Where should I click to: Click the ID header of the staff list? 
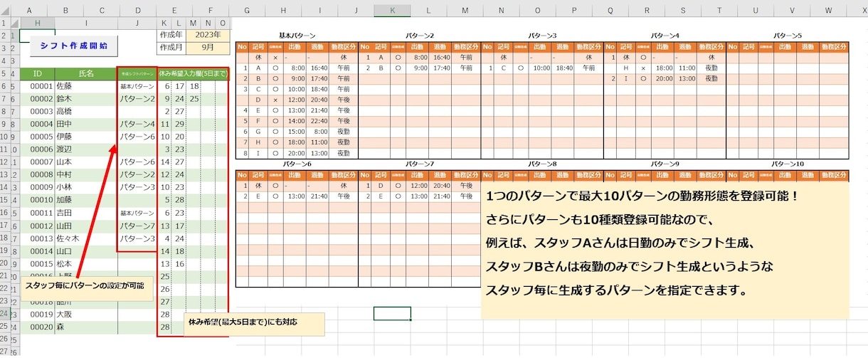click(x=37, y=74)
